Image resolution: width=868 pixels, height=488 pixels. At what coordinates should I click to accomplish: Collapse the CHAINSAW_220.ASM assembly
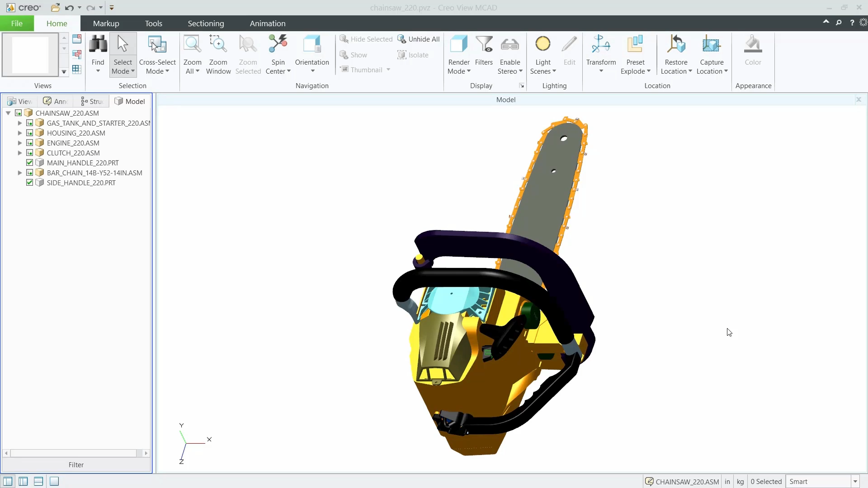pos(8,113)
